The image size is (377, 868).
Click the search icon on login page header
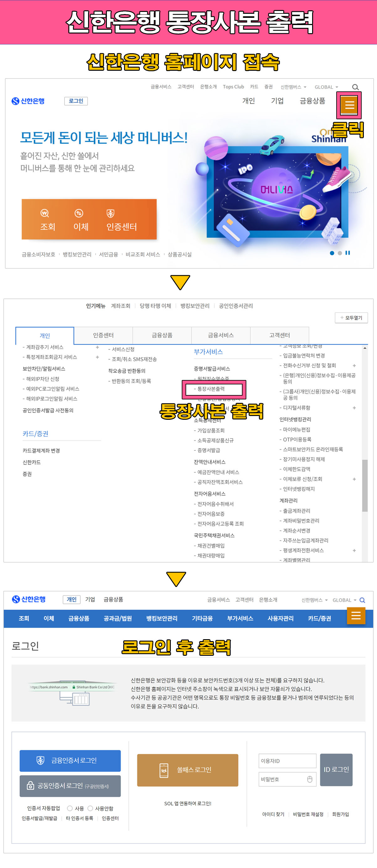(362, 600)
